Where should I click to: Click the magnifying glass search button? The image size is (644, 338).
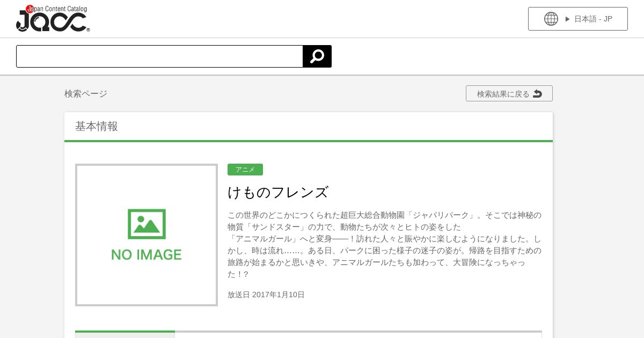(x=317, y=56)
